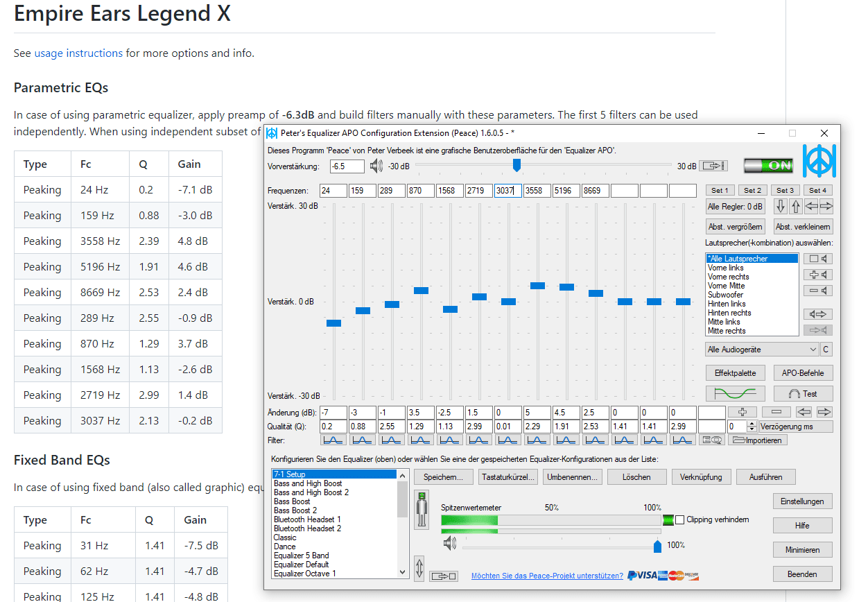Image resolution: width=868 pixels, height=602 pixels.
Task: Open the green curve graph window
Action: 735,393
